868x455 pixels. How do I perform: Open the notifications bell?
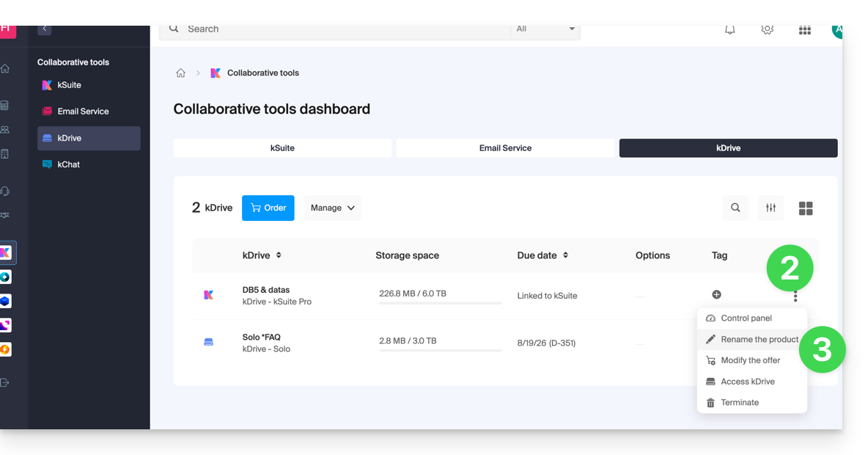(x=730, y=29)
